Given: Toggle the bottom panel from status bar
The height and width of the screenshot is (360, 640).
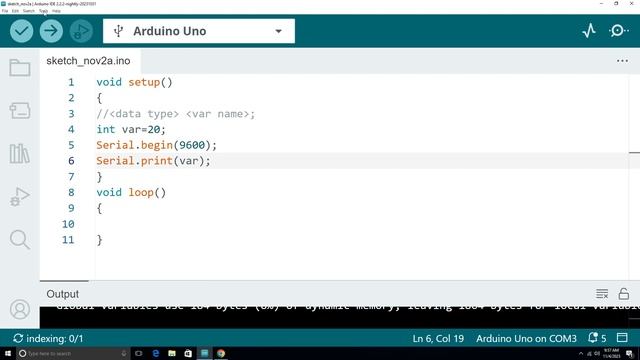Looking at the screenshot, I should (x=622, y=338).
